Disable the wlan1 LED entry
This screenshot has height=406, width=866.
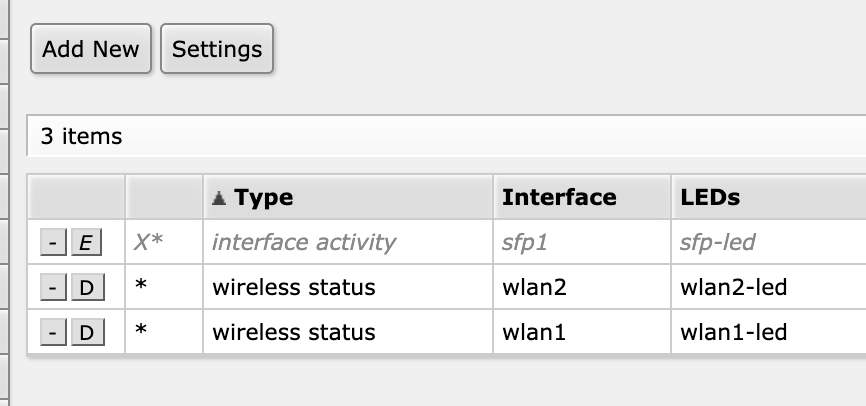(86, 332)
